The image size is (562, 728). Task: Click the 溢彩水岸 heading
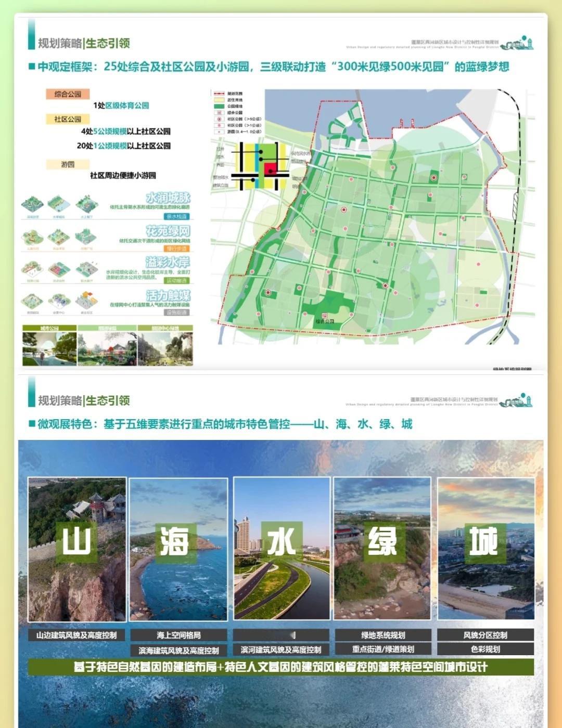pyautogui.click(x=168, y=262)
